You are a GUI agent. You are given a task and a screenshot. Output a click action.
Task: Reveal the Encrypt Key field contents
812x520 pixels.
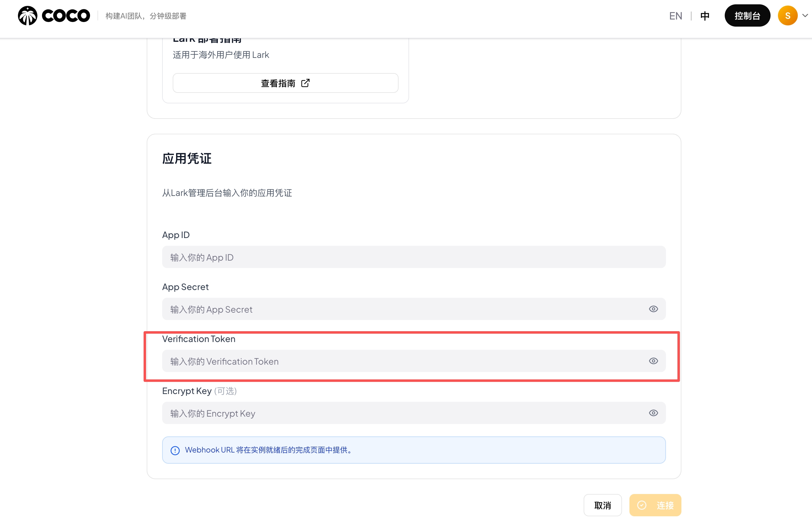[x=653, y=413]
